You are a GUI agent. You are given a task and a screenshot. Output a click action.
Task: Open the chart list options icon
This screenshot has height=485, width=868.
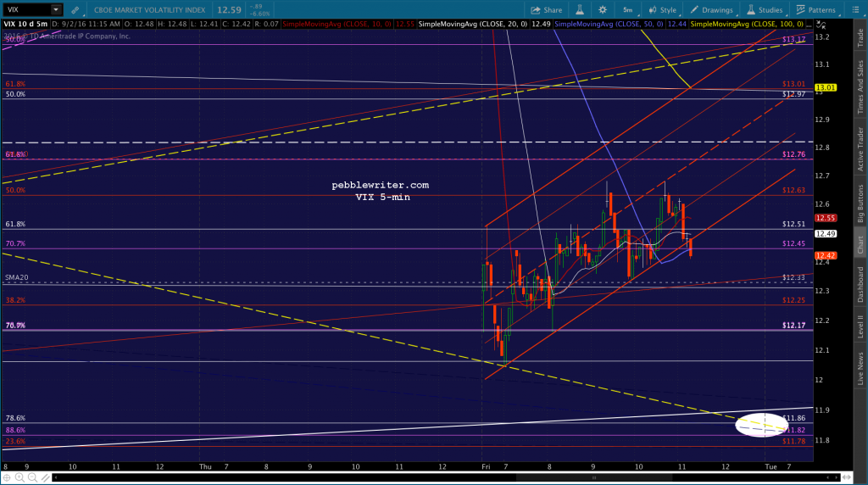click(855, 10)
